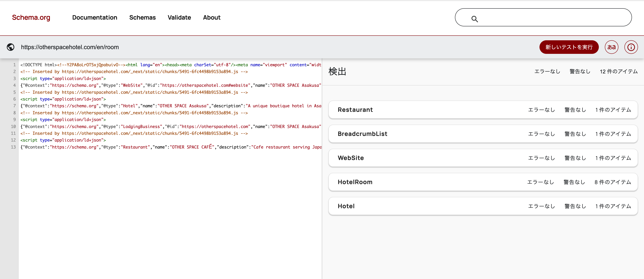Click the script tag on line 6

coord(63,99)
